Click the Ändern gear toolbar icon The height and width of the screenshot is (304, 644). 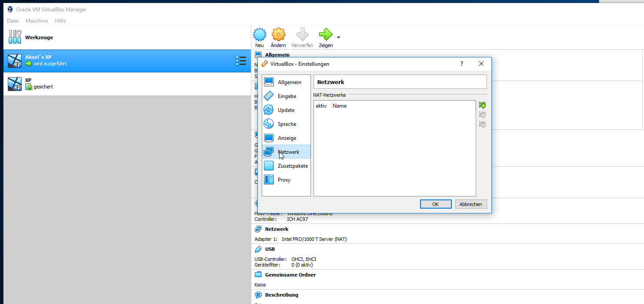pyautogui.click(x=278, y=37)
